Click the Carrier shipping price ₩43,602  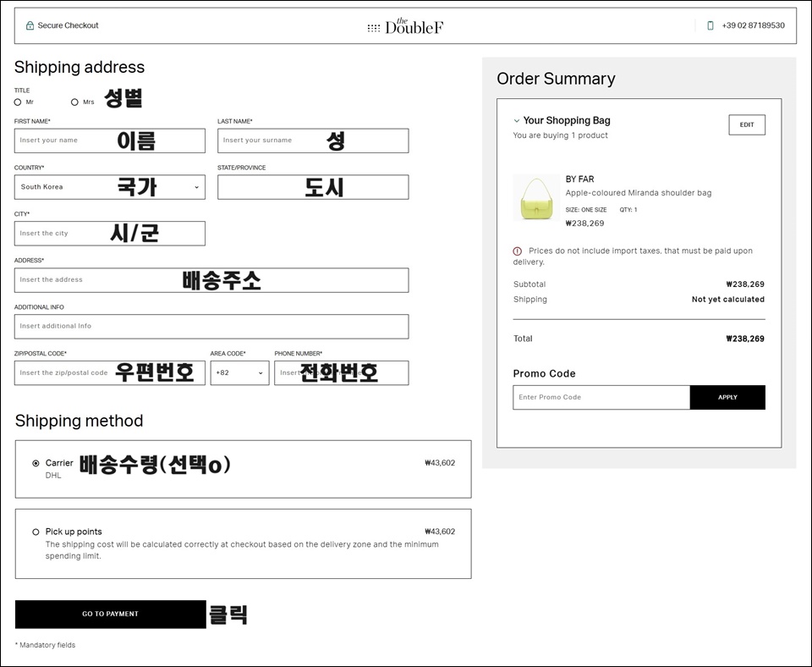point(440,463)
